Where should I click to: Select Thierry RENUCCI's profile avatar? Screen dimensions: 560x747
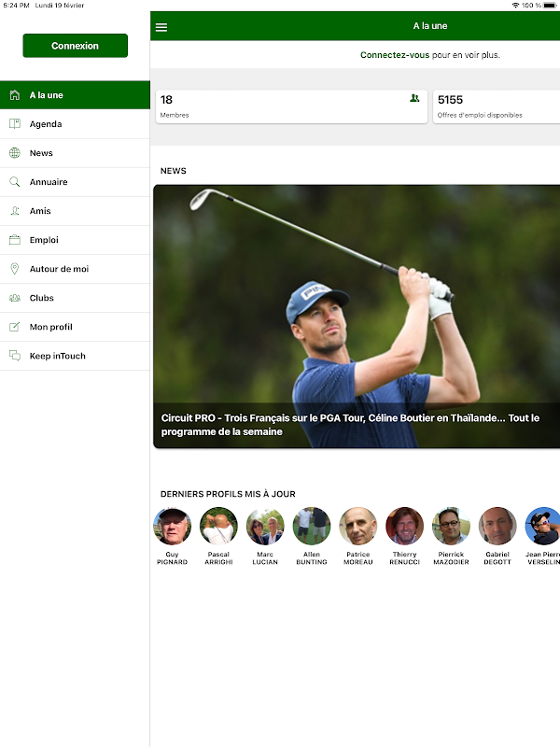tap(404, 526)
